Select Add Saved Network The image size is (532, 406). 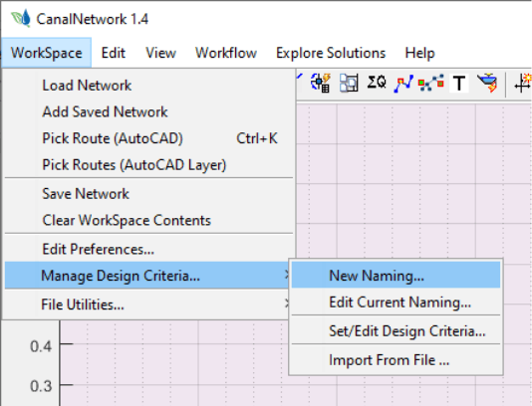[149, 111]
